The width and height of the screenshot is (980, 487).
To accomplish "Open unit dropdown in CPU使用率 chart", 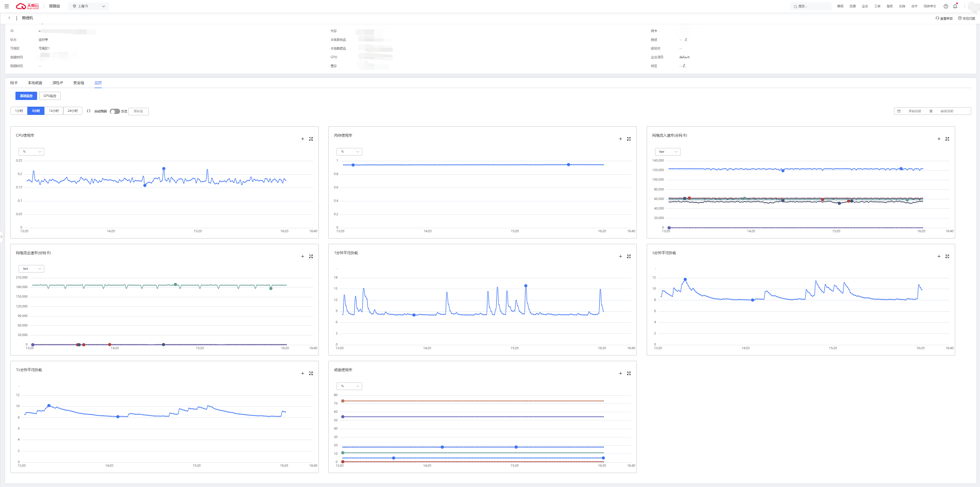I will pyautogui.click(x=32, y=152).
